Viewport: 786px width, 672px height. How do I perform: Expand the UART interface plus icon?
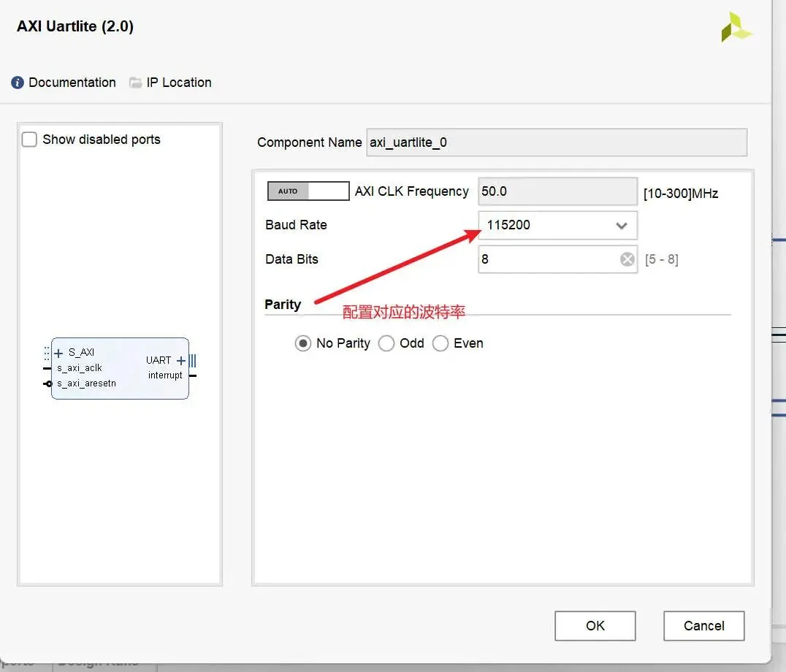pos(181,360)
